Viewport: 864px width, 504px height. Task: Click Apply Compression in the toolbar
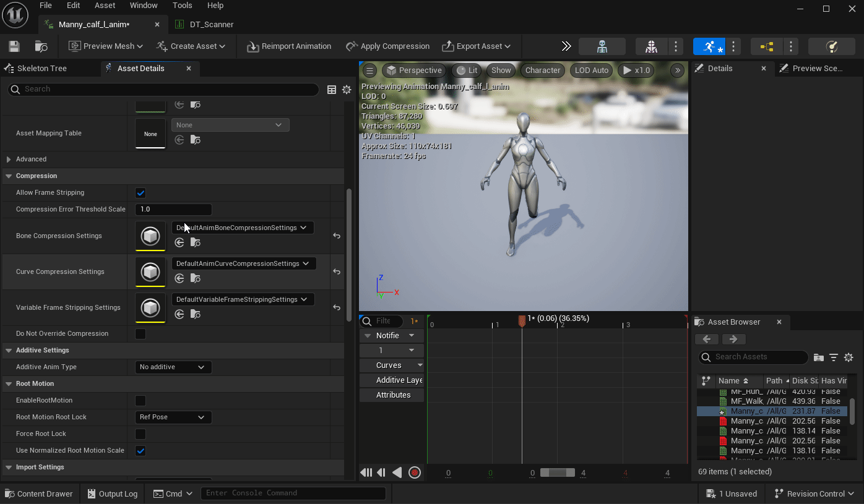[x=387, y=46]
